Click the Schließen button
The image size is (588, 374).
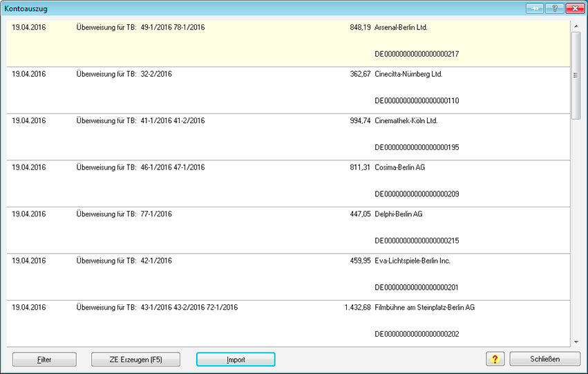(x=544, y=359)
